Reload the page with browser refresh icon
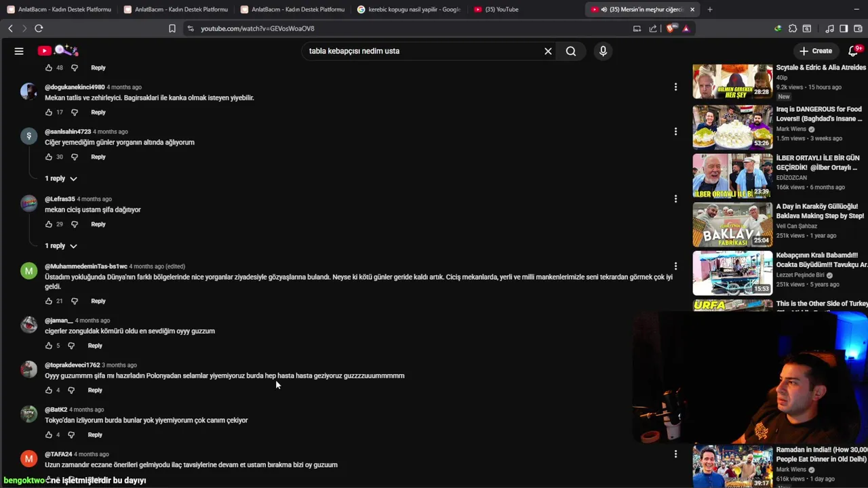 (39, 28)
